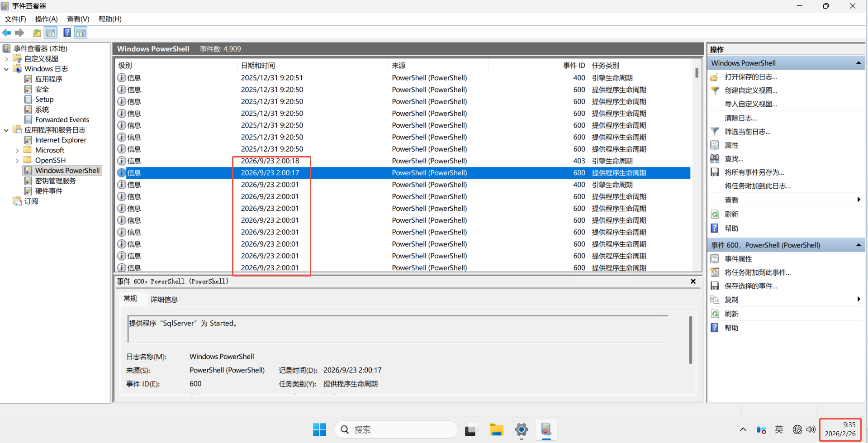Collapse the 应用程序和服务日志 tree node

(x=6, y=130)
